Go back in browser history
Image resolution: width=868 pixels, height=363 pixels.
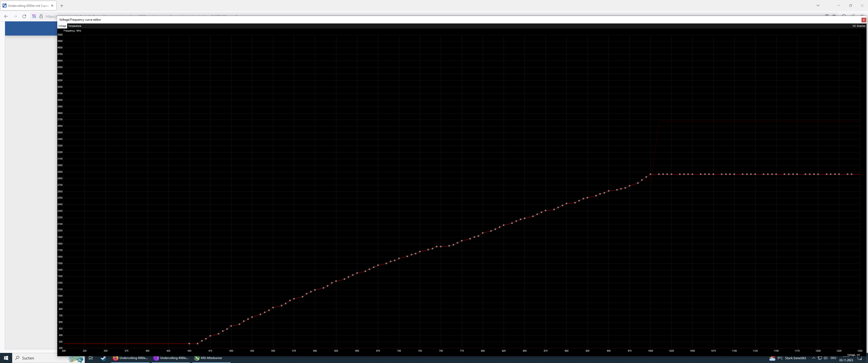click(6, 16)
